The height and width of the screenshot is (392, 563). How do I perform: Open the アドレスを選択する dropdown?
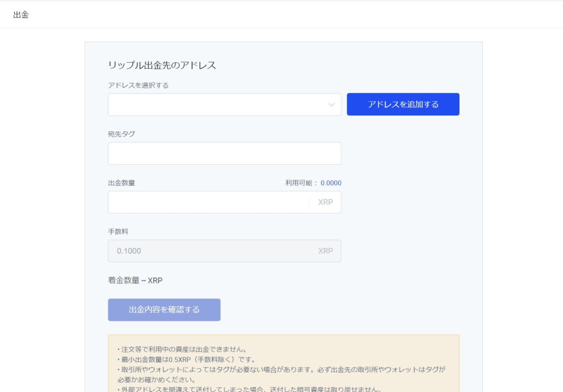224,105
